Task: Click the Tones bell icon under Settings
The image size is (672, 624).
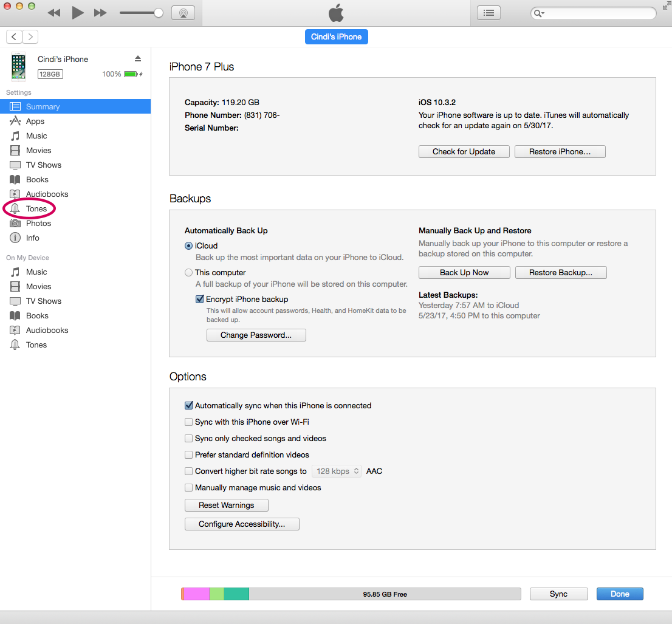Action: [x=15, y=209]
